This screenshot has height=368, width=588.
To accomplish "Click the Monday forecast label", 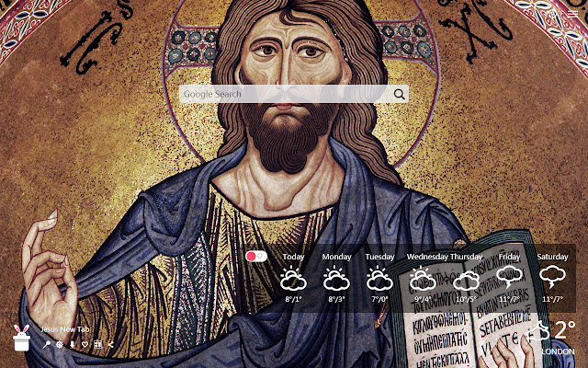I will click(x=336, y=257).
